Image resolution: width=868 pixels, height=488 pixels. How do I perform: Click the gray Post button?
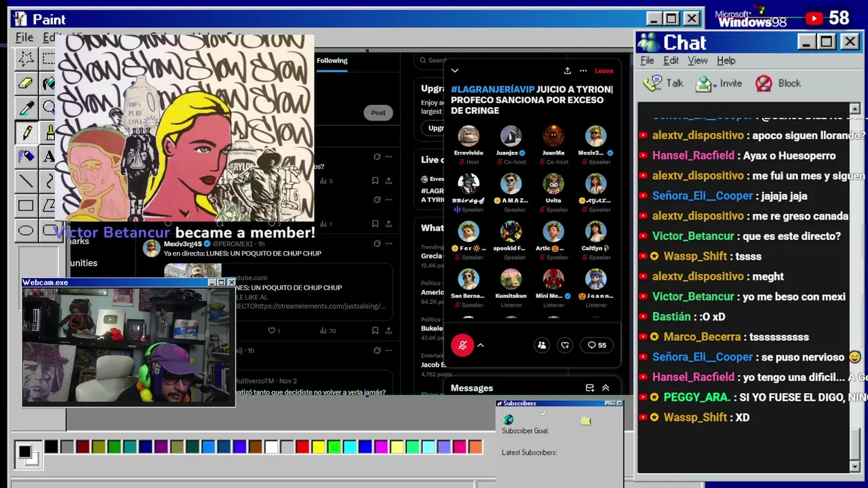click(378, 113)
